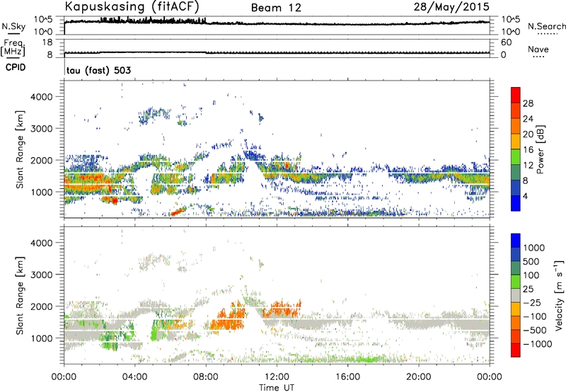
Task: Click the 'Kapuskasing (fitACF)' title text
Action: [132, 7]
